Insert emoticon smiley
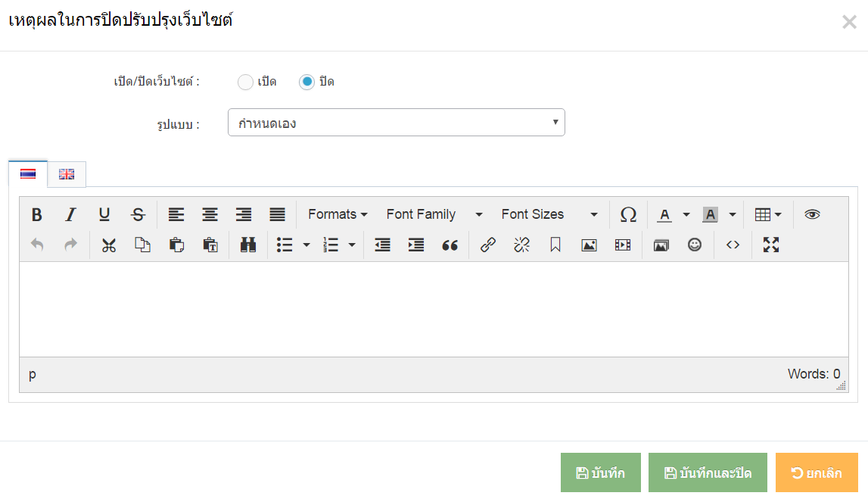The image size is (868, 502). (695, 245)
